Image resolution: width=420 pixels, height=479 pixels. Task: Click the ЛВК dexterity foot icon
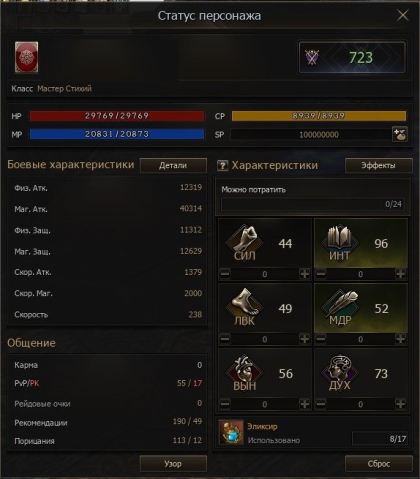[x=245, y=307]
